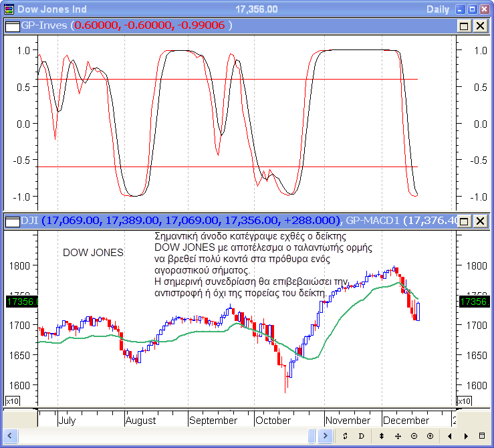Zoom in using the plus magnifier icon
The height and width of the screenshot is (448, 494).
coord(430,437)
